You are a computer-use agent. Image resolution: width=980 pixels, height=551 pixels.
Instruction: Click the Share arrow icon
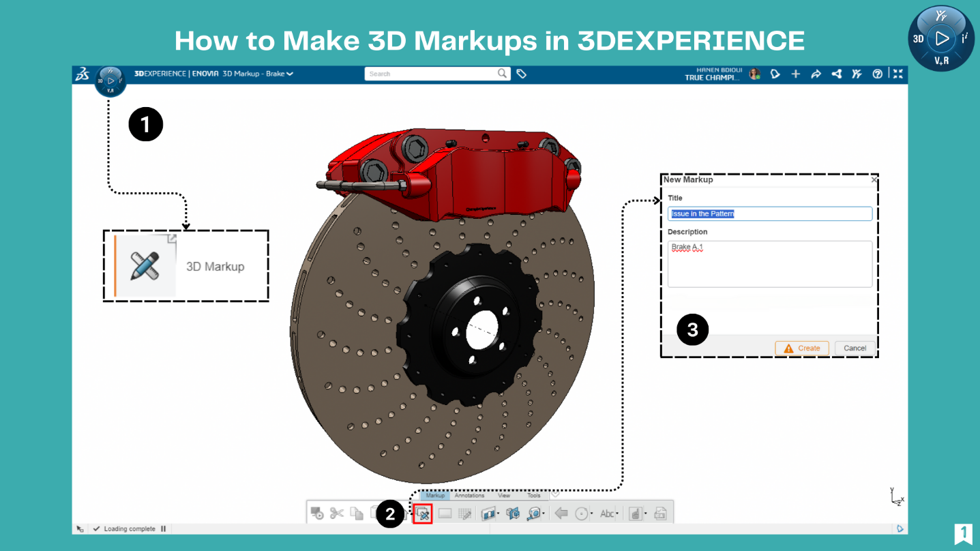click(x=816, y=74)
